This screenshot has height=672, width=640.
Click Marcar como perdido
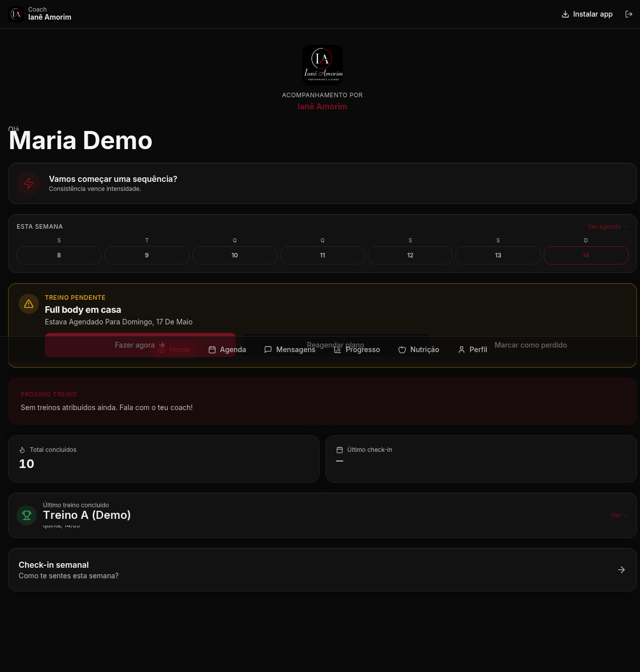click(531, 345)
